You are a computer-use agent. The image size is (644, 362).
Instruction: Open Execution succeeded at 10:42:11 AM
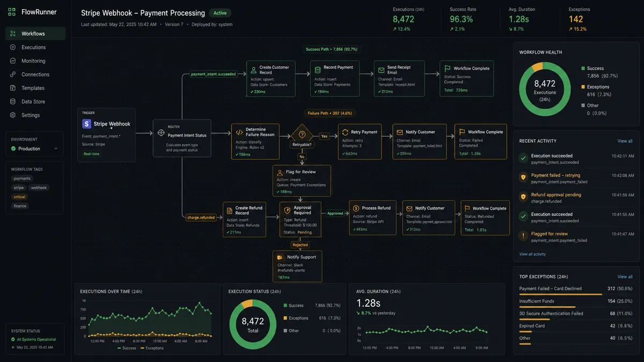click(575, 158)
